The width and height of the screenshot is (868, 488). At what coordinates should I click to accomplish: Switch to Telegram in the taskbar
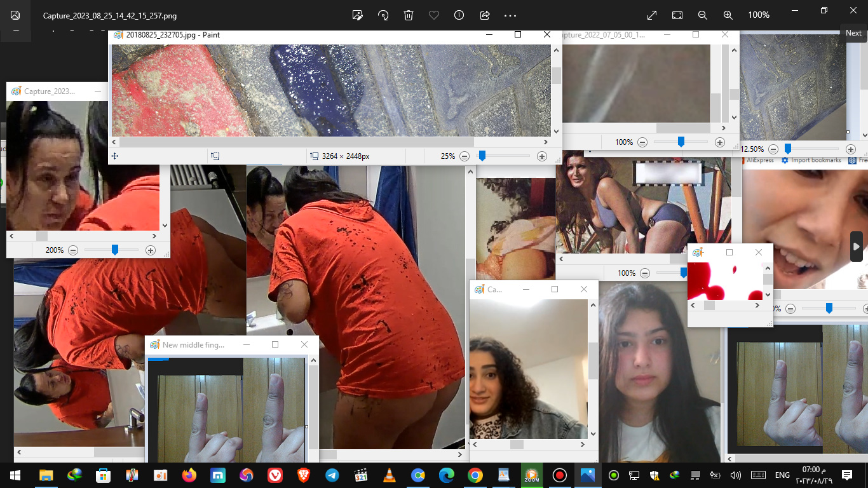point(332,475)
